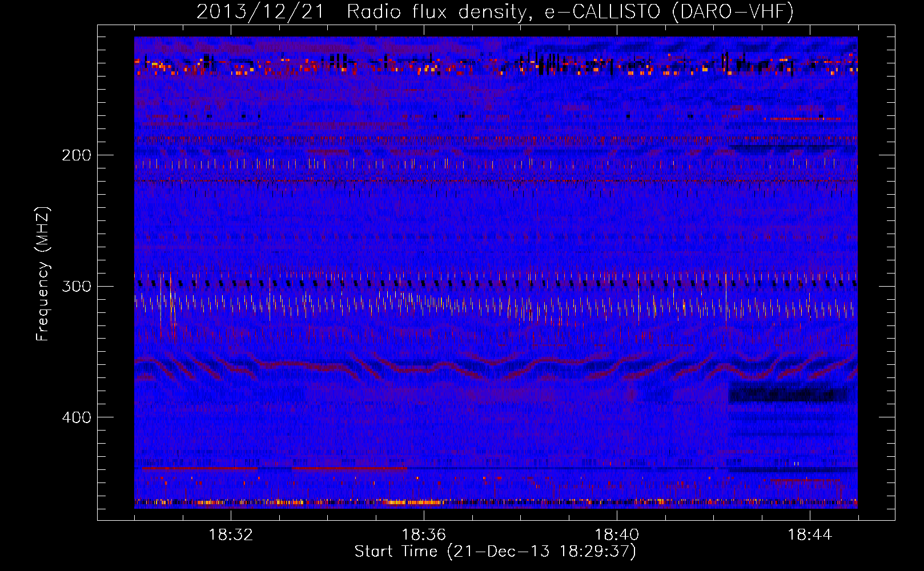Click the 18:36 time tick label
The image size is (924, 571).
click(x=424, y=535)
